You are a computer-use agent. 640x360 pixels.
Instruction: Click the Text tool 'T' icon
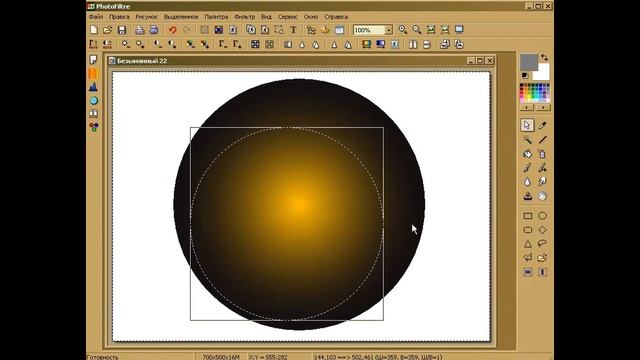tap(293, 30)
